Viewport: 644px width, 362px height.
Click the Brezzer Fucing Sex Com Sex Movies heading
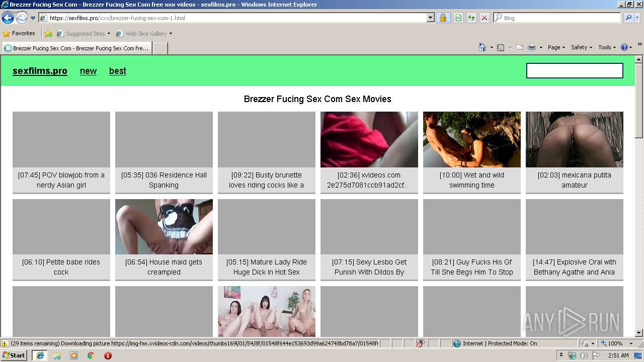317,99
